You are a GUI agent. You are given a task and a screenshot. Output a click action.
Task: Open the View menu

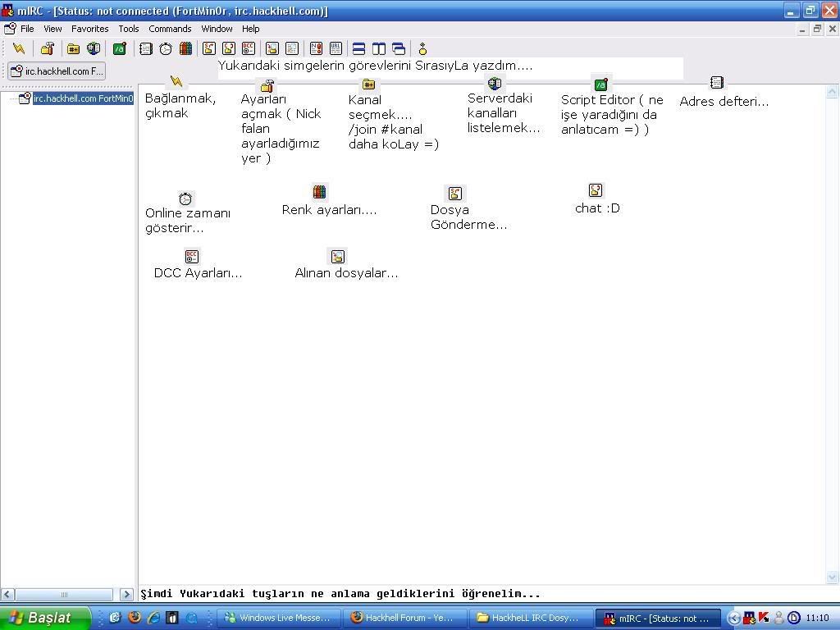[x=52, y=29]
